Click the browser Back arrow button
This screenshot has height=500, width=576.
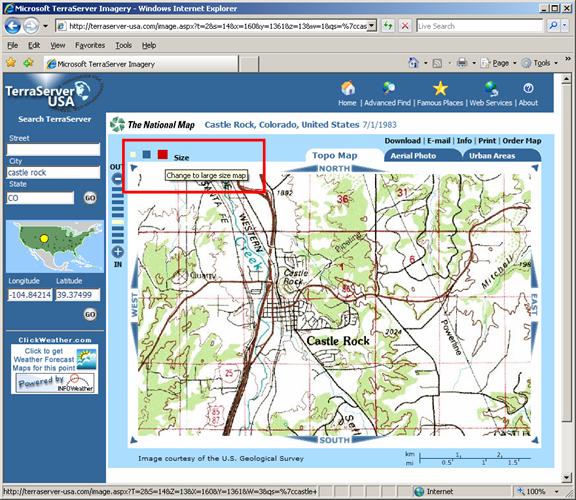coord(12,26)
